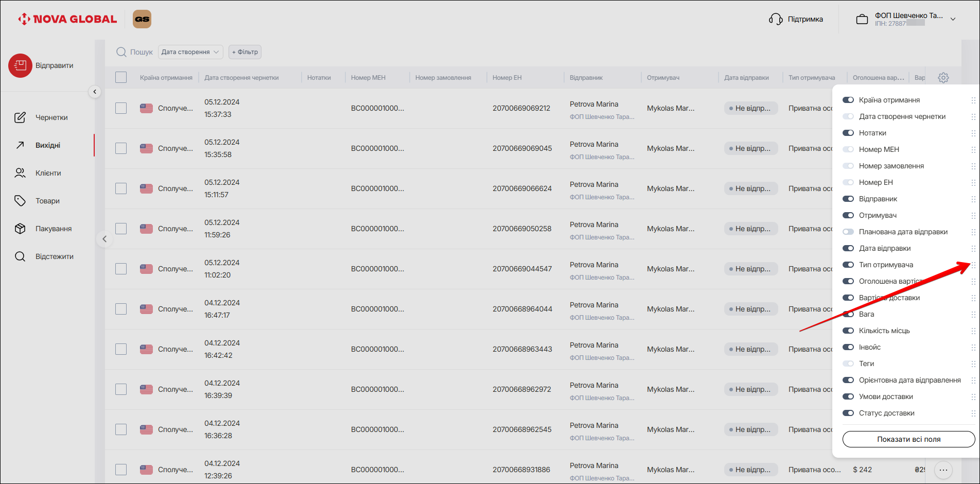The image size is (980, 484).
Task: Tick the select-all checkbox in table header
Action: [x=121, y=78]
